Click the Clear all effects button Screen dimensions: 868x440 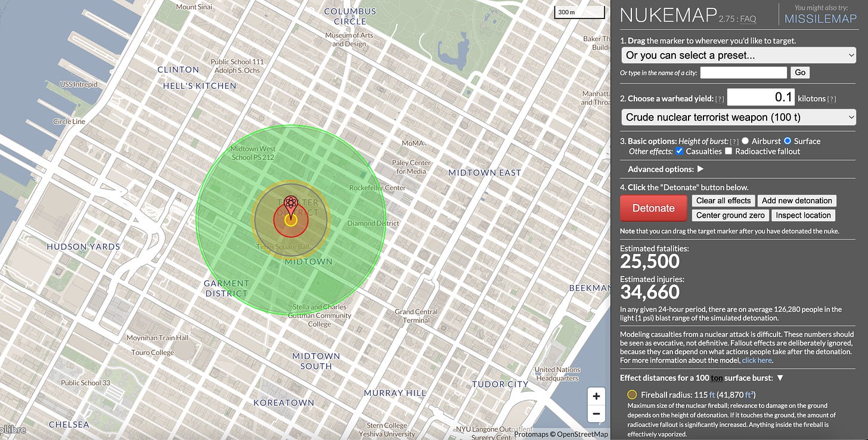[723, 200]
